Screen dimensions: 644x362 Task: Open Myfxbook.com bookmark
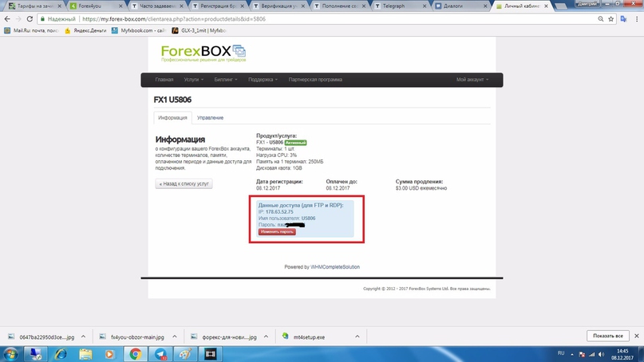(x=139, y=30)
